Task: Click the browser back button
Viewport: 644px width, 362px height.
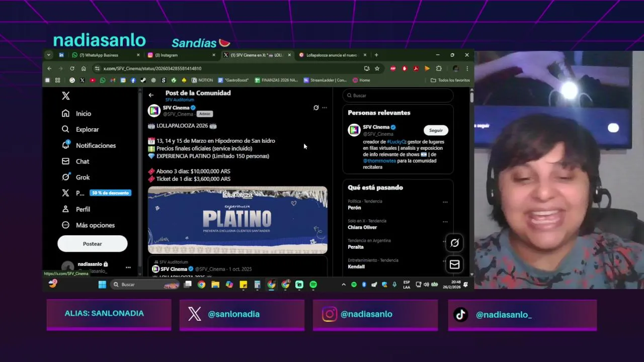Action: coord(49,68)
